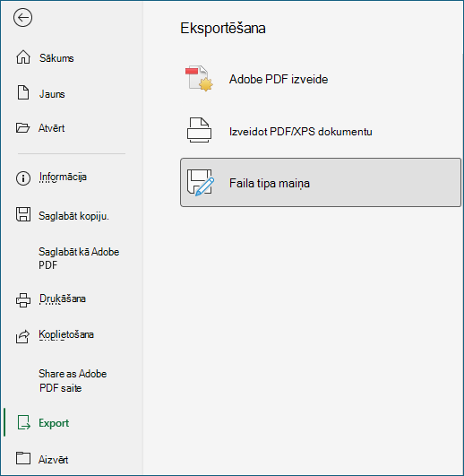Click the PDF/XPS printer document icon

pyautogui.click(x=199, y=130)
